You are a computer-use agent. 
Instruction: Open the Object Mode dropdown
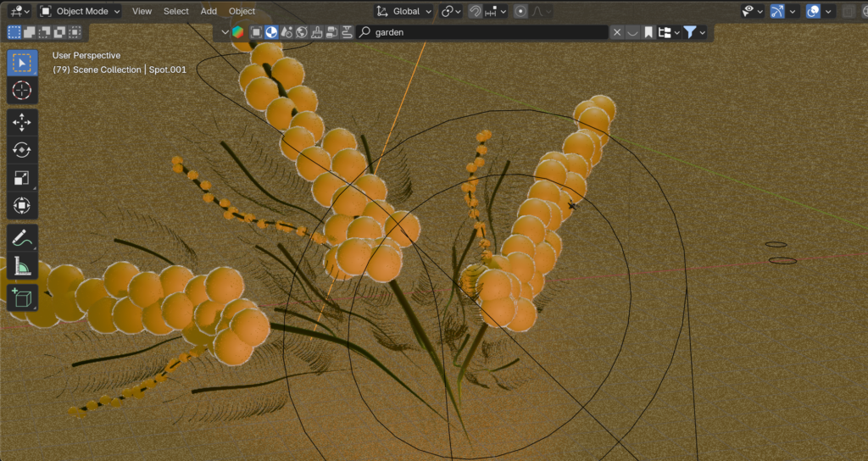[x=81, y=11]
